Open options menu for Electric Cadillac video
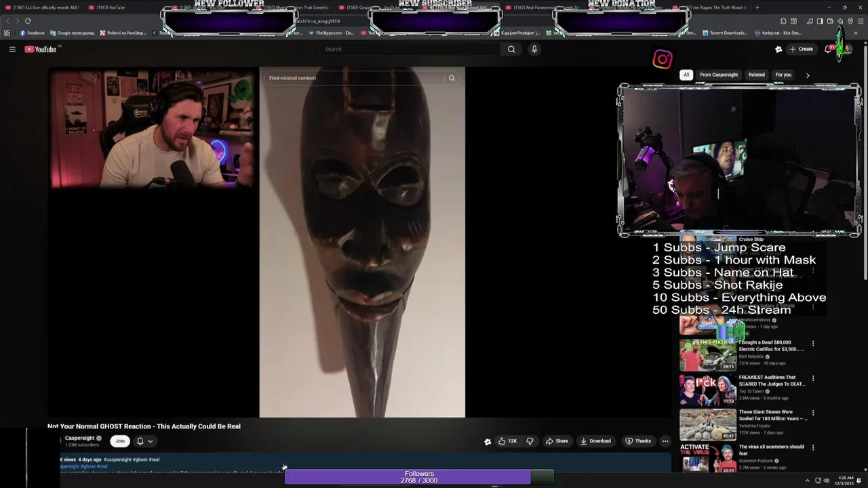This screenshot has height=488, width=868. 813,344
